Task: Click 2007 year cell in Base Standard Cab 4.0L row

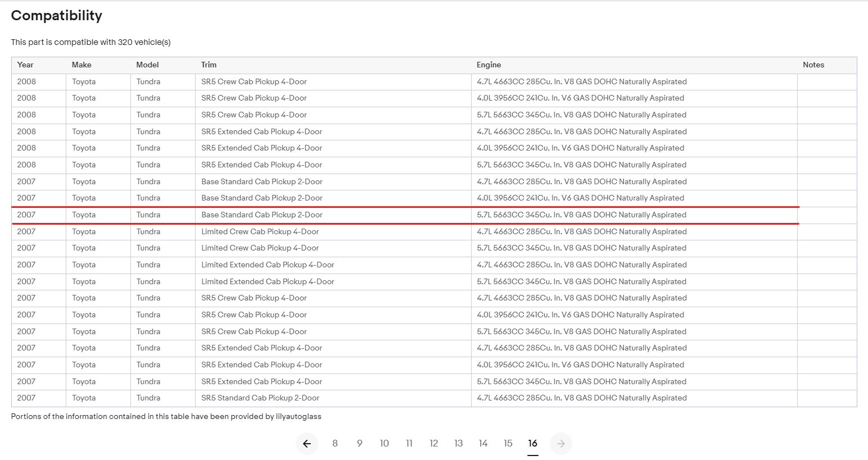Action: tap(39, 198)
